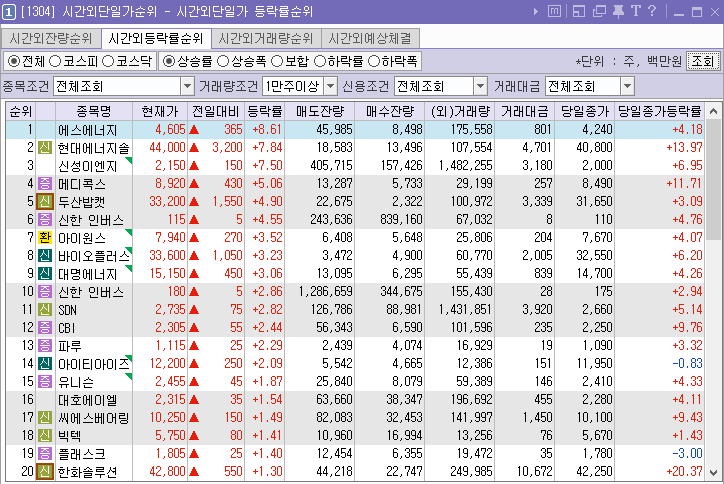This screenshot has height=484, width=724.
Task: Open the 거래량조건 dropdown arrow
Action: coord(331,86)
